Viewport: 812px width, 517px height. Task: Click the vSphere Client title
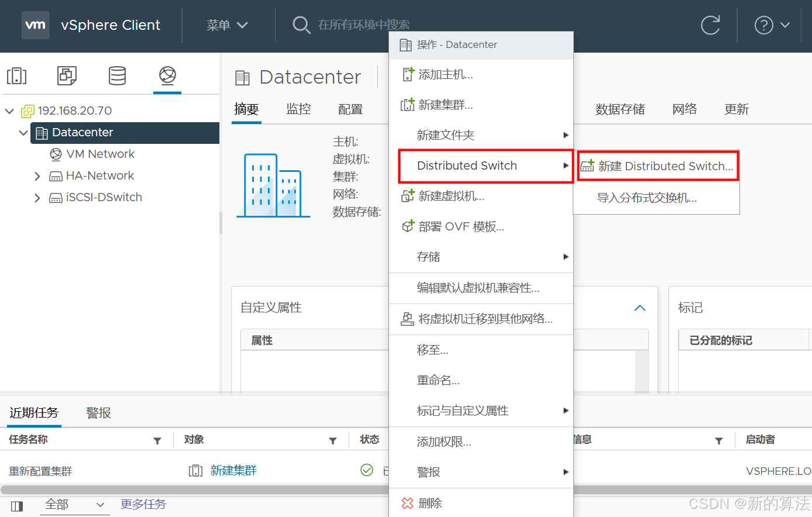[x=111, y=25]
